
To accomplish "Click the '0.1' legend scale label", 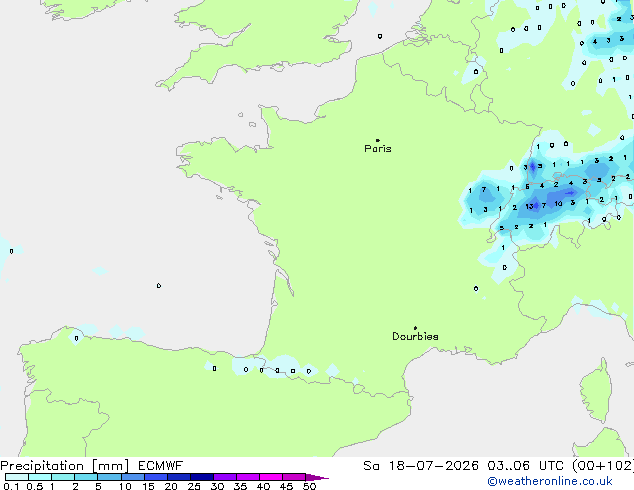I will 11,486.
